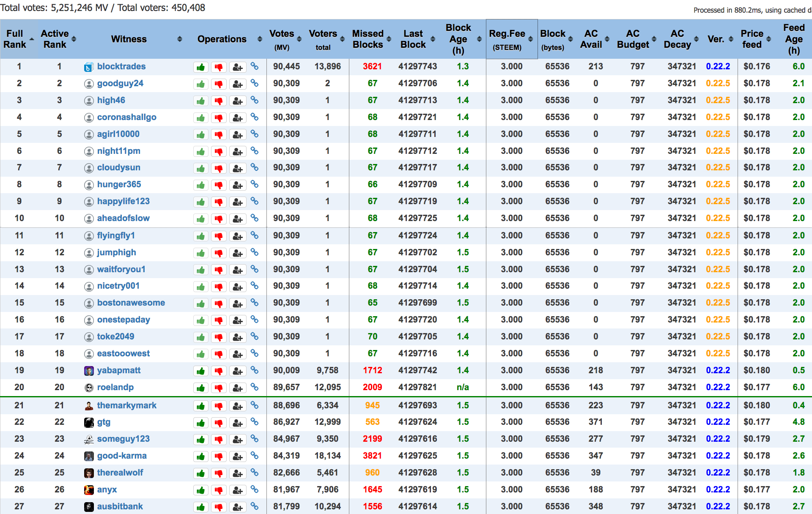Click the add-user proxy icon for yabapmatt
The image size is (812, 514).
(x=238, y=371)
